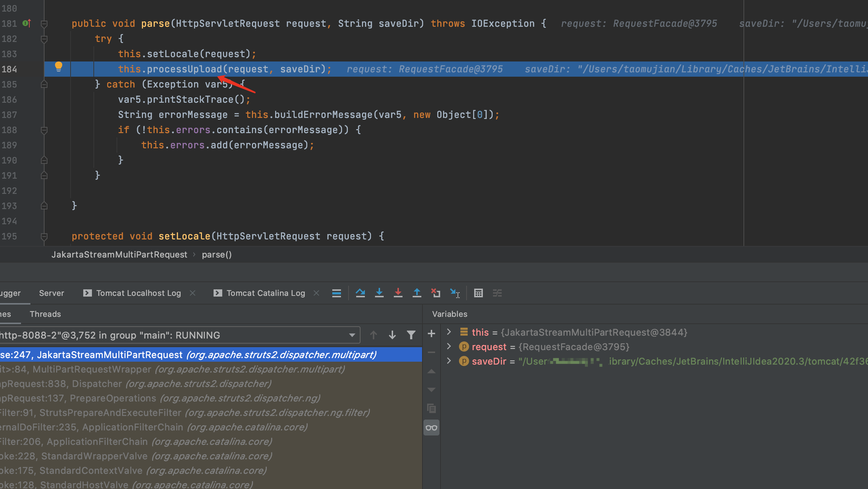Click the intention lightbulb on line 184

58,67
